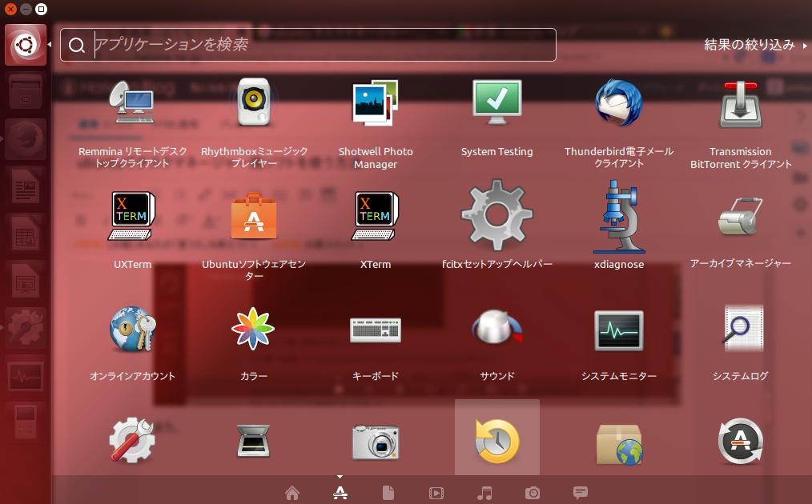Click the search magnifier icon
The height and width of the screenshot is (504, 812).
pyautogui.click(x=77, y=46)
